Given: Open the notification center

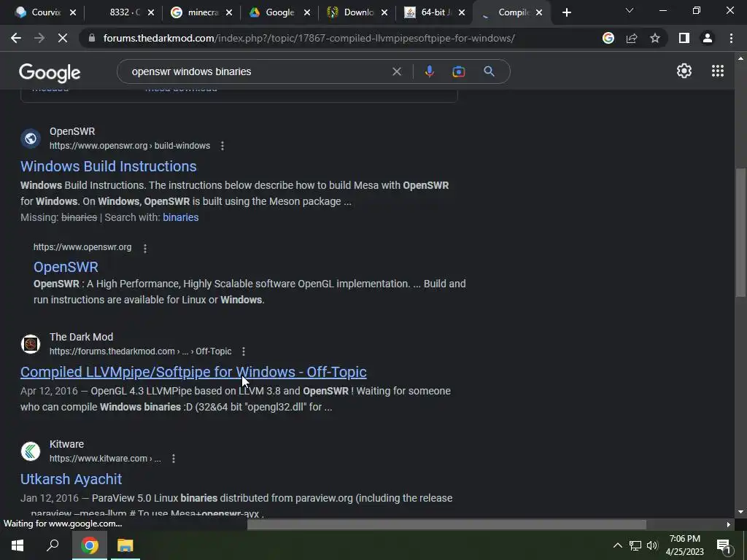Looking at the screenshot, I should tap(724, 545).
